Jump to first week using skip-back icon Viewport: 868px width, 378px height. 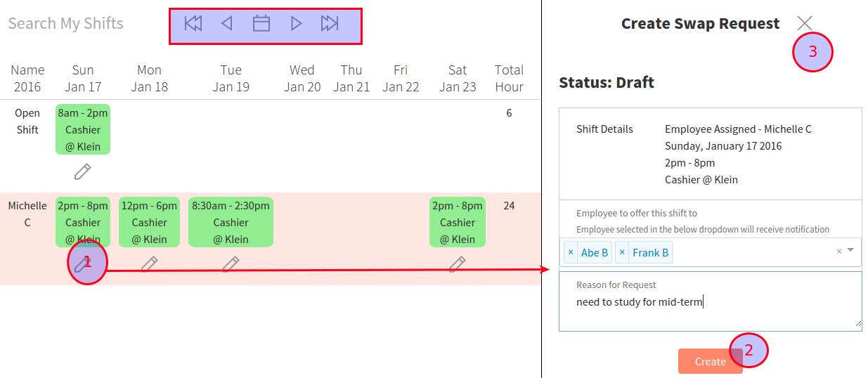(193, 24)
